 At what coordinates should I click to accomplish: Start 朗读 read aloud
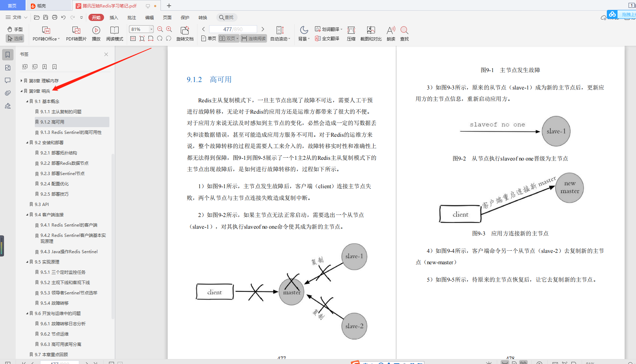(391, 34)
